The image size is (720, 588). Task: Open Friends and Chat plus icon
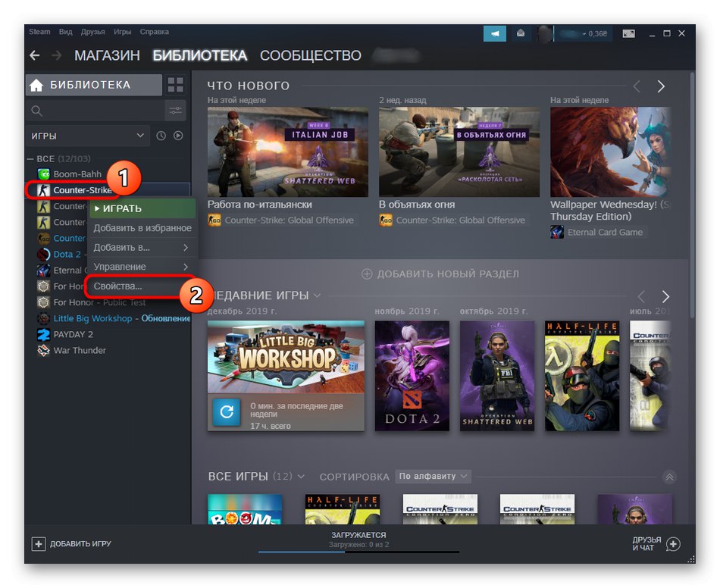pyautogui.click(x=673, y=544)
